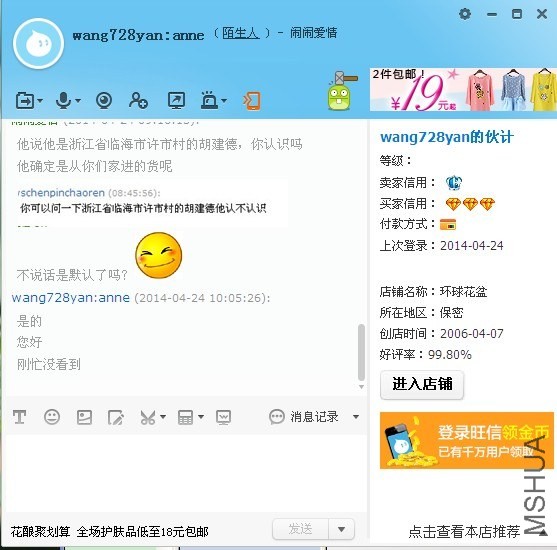Click the shop name 环球花盆
The width and height of the screenshot is (557, 550).
pos(464,292)
